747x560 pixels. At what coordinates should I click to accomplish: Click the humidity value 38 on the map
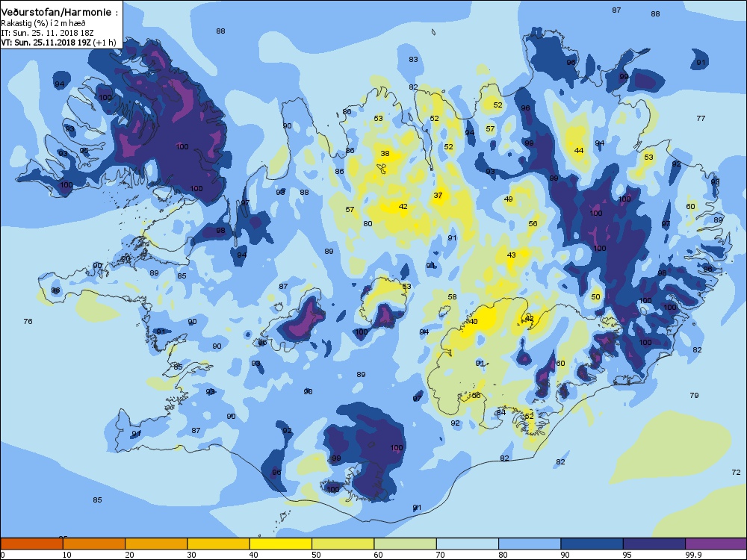(385, 153)
